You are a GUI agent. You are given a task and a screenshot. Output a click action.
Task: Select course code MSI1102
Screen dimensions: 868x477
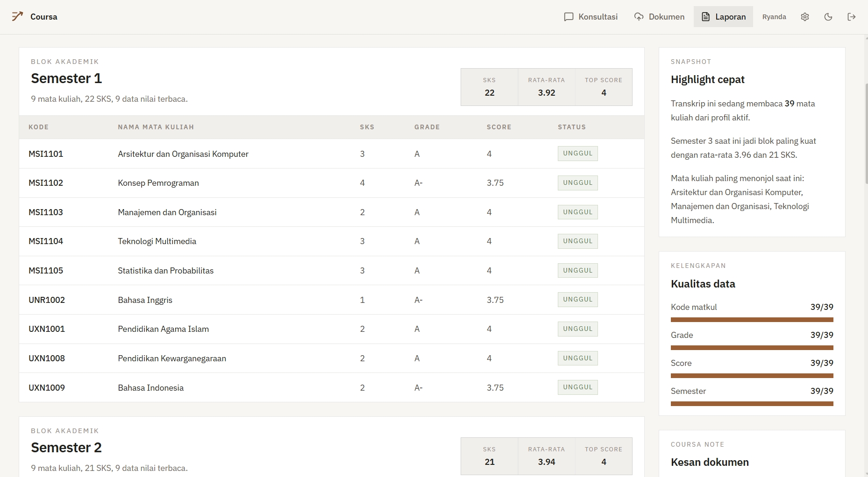click(46, 183)
